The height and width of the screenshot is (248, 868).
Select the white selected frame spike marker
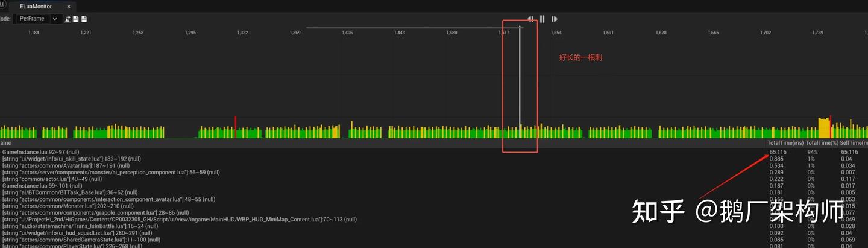click(x=520, y=83)
